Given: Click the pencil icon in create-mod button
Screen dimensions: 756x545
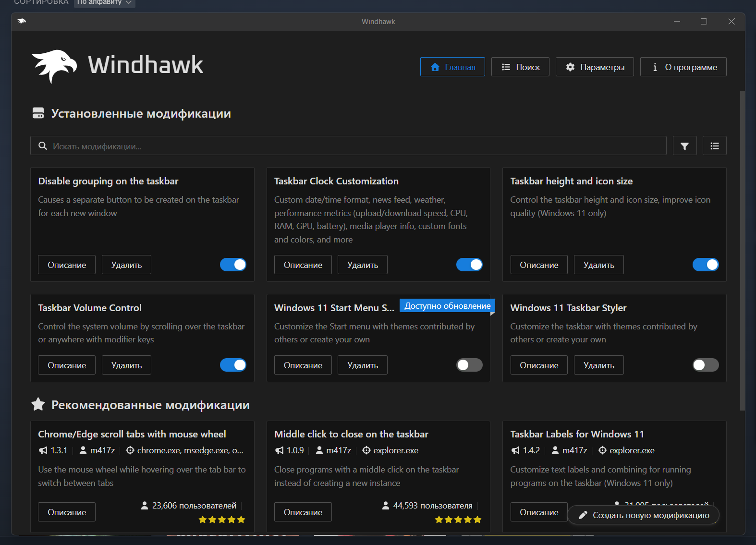Looking at the screenshot, I should 583,515.
